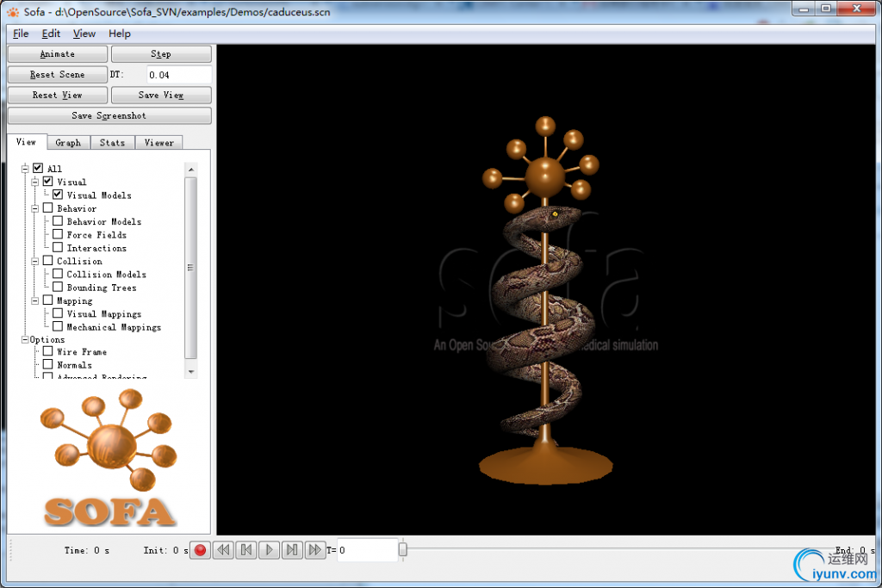Screen dimensions: 882x588
Task: Enable the Behavior Models checkbox
Action: point(58,221)
